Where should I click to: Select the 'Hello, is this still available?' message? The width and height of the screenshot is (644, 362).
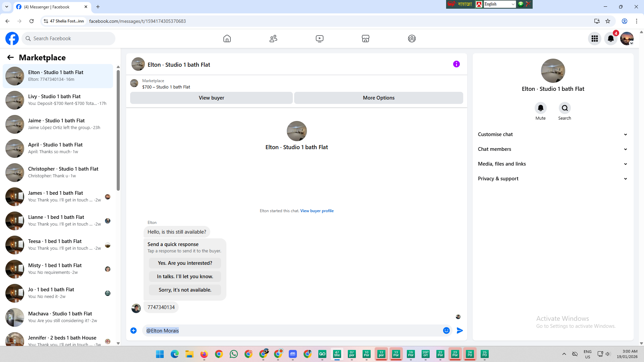coord(177,232)
